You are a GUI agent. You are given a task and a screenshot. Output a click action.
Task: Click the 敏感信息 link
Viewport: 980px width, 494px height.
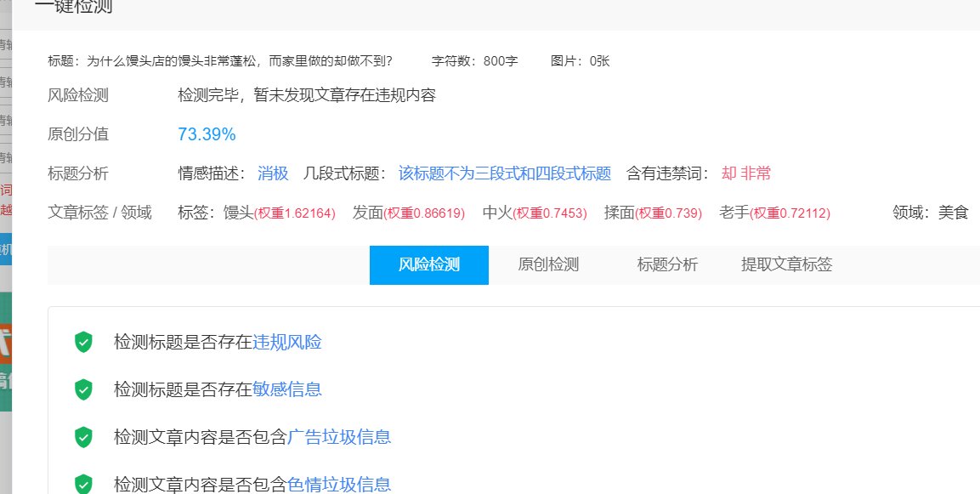[x=287, y=389]
